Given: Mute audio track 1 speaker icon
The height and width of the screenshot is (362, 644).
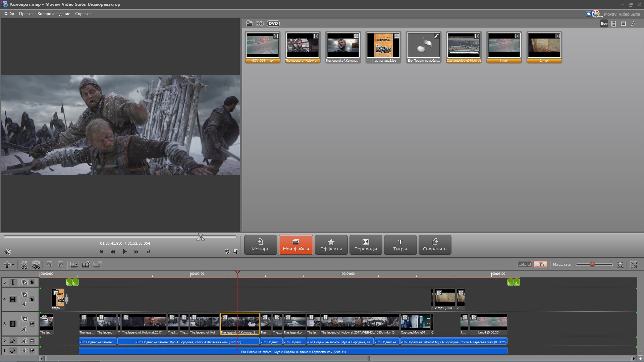Looking at the screenshot, I should pos(24,351).
